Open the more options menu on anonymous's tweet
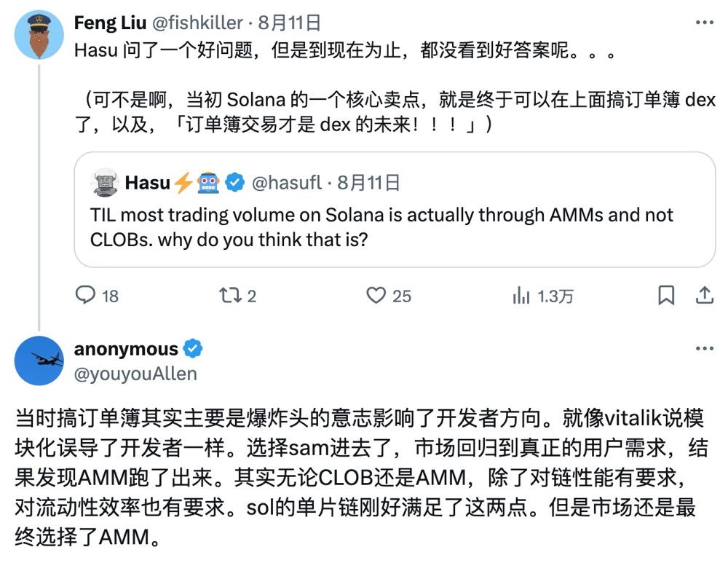This screenshot has width=728, height=563. pos(703,348)
